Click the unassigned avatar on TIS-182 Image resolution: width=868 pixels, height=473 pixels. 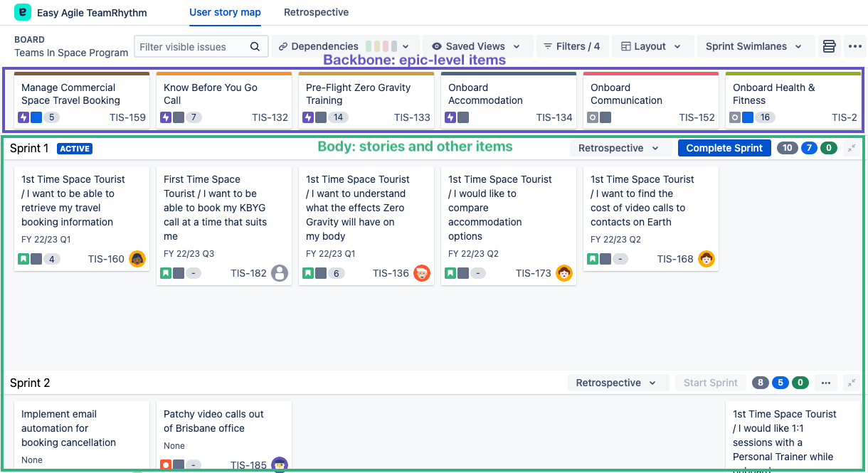280,273
